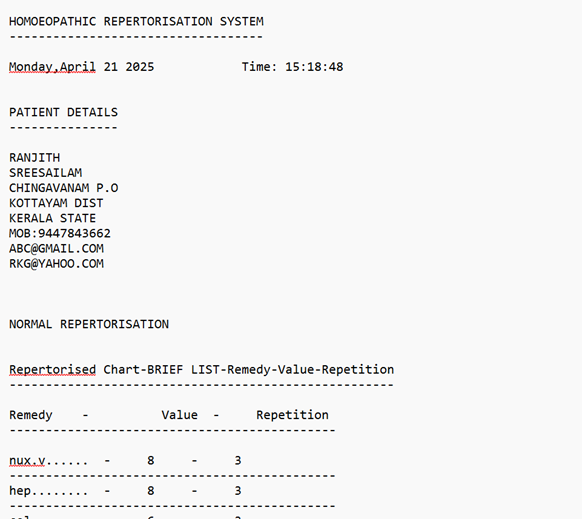This screenshot has width=582, height=519.
Task: Click the SREESAILAM address line
Action: tap(45, 173)
